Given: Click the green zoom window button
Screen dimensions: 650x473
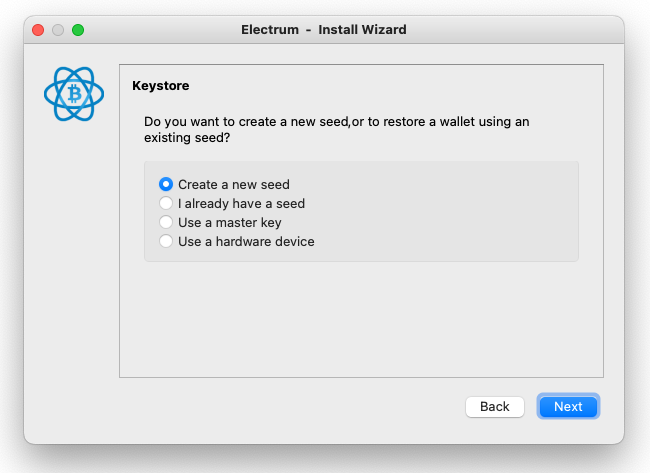Looking at the screenshot, I should (78, 30).
